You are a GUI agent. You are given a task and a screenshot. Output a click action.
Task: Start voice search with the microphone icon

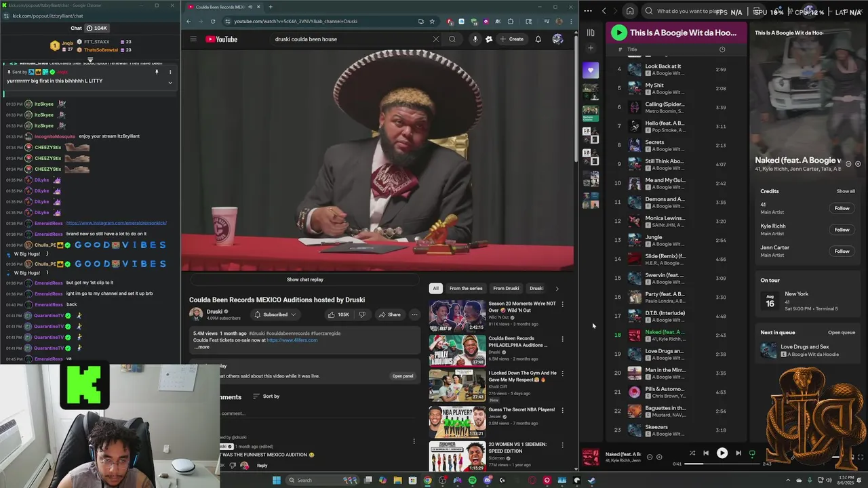pyautogui.click(x=475, y=39)
